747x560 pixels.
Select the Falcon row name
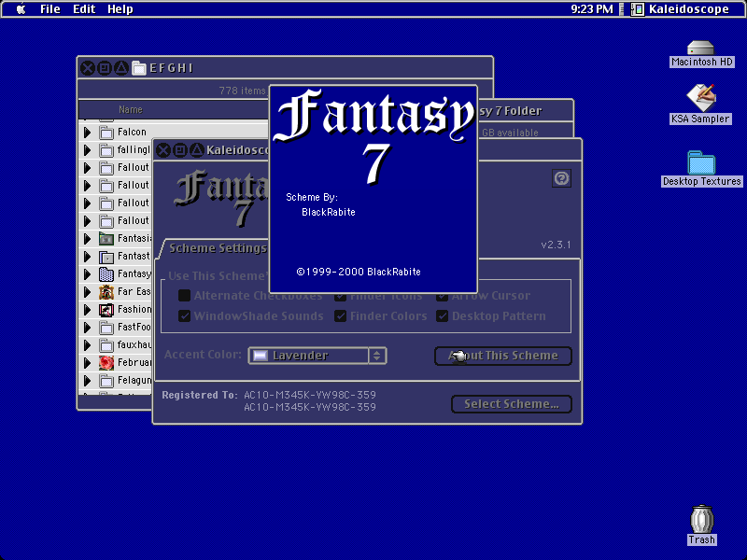pos(132,133)
